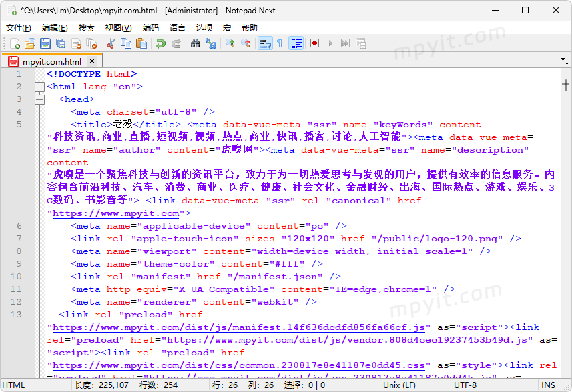Play back the recorded macro
Image resolution: width=572 pixels, height=392 pixels.
tap(330, 43)
